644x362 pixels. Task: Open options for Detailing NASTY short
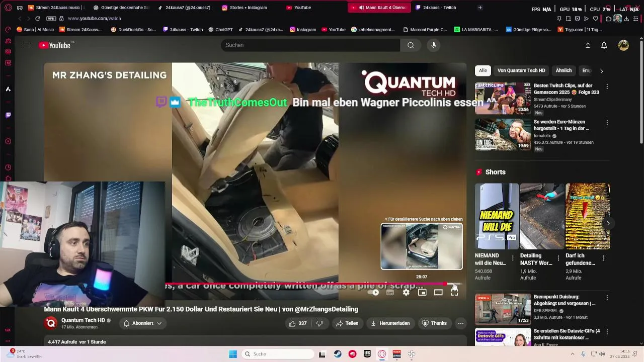(x=558, y=258)
